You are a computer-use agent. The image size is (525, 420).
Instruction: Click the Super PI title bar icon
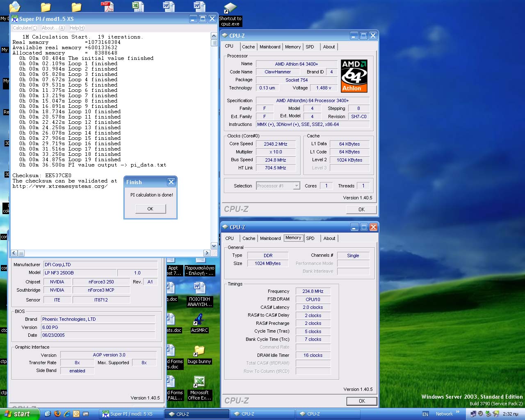pos(15,18)
